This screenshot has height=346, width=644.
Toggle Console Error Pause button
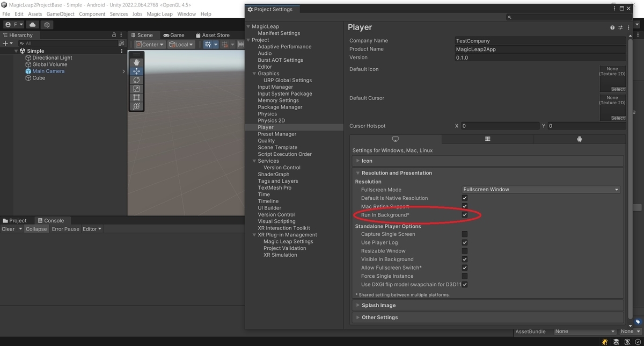[65, 229]
